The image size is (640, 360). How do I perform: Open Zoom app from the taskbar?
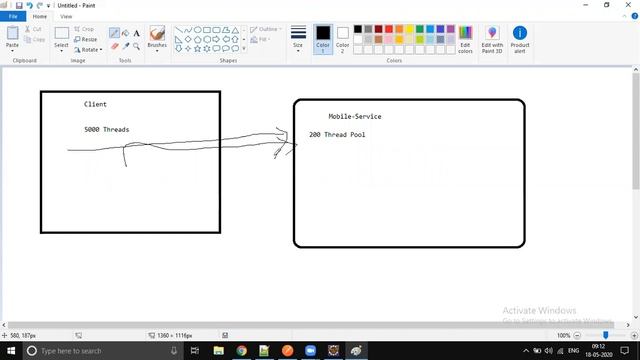coord(310,351)
